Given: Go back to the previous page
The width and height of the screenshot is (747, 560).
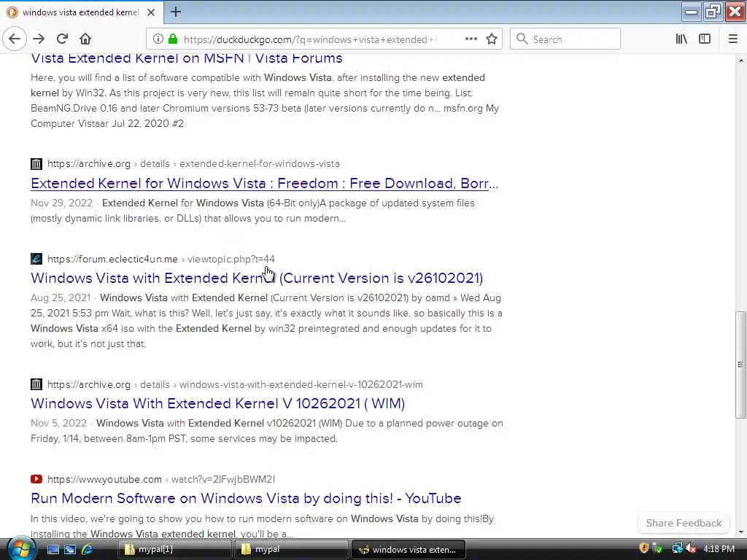Looking at the screenshot, I should click(15, 39).
